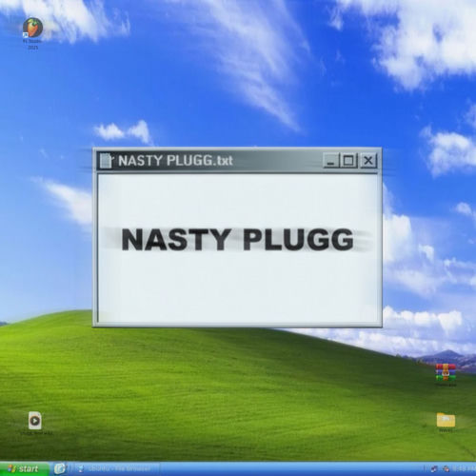Viewport: 476px width, 476px height.
Task: Click the first system tray icon
Action: coord(434,468)
